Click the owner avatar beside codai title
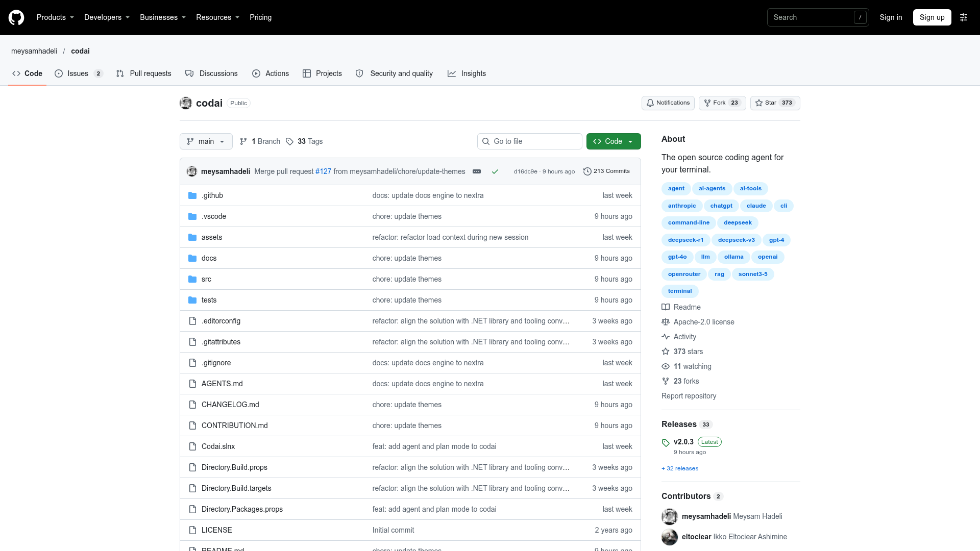Screen dimensions: 980x551 186,103
